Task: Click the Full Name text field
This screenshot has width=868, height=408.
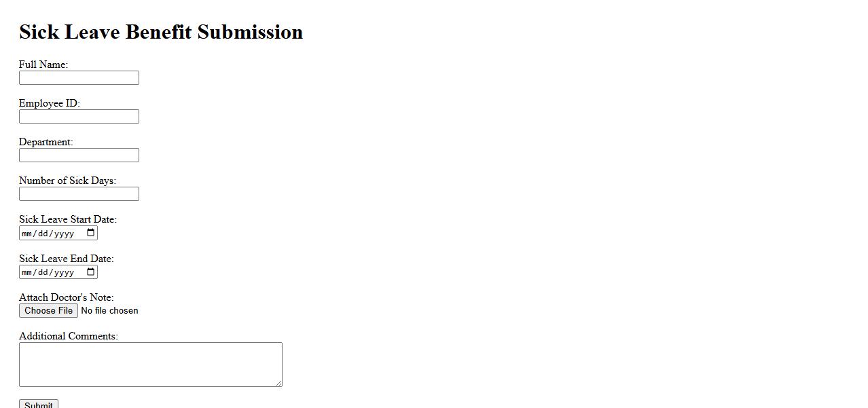Action: (79, 78)
